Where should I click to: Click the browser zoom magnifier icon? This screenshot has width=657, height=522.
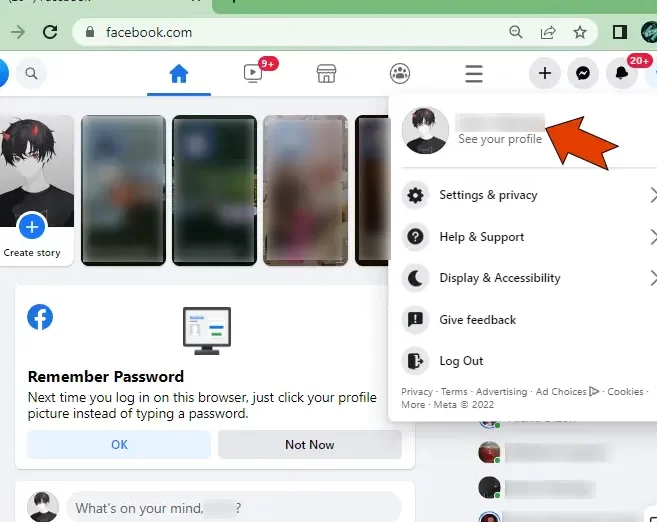point(516,32)
